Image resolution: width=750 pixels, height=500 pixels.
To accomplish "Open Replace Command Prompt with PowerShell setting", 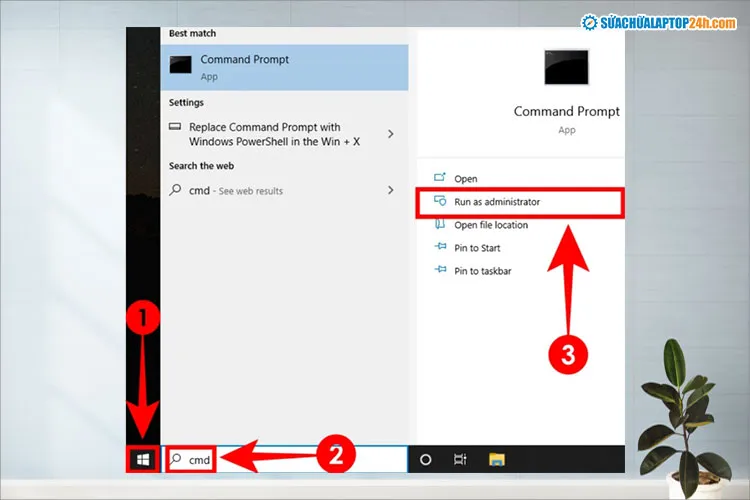I will pyautogui.click(x=265, y=134).
